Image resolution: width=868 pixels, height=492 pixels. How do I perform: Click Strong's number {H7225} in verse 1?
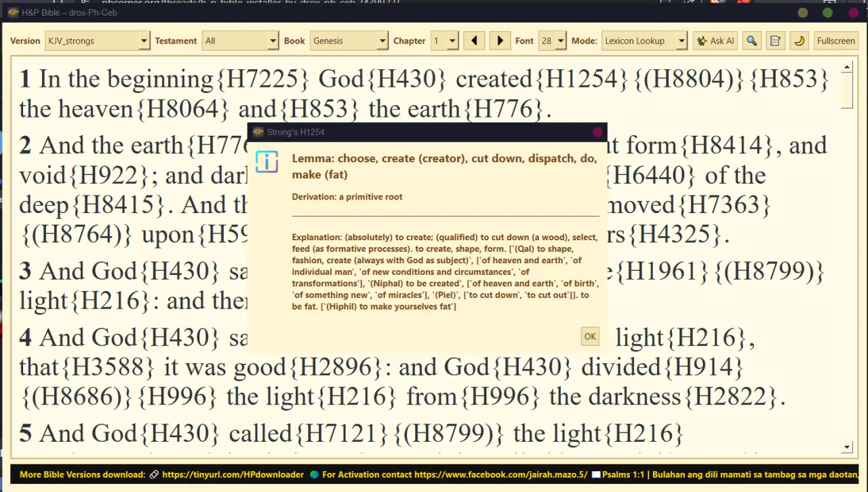pyautogui.click(x=262, y=79)
